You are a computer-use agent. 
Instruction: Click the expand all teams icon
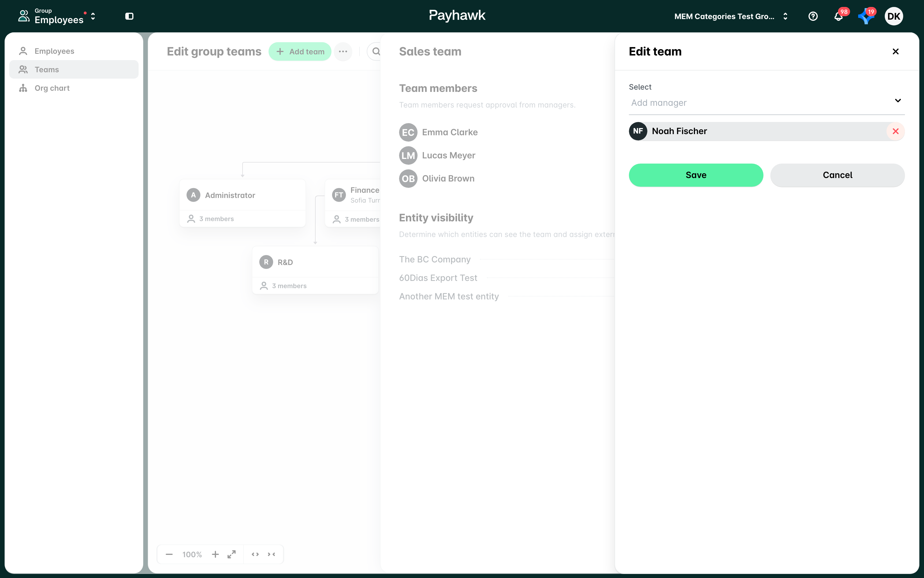[255, 554]
